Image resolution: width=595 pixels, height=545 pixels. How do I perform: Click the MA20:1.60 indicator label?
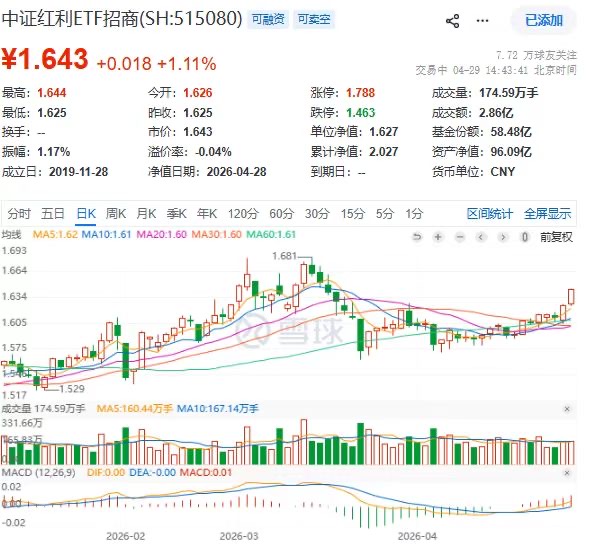click(161, 235)
